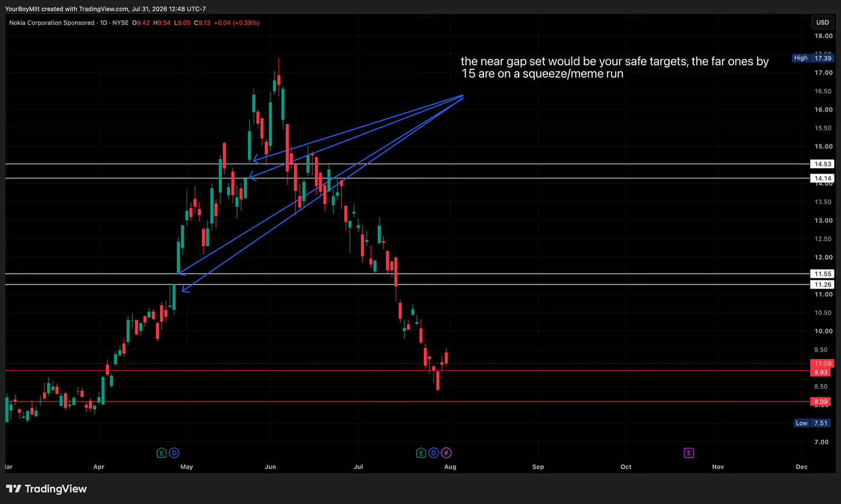Click the 14.53 price line label
The height and width of the screenshot is (504, 841).
coord(823,164)
